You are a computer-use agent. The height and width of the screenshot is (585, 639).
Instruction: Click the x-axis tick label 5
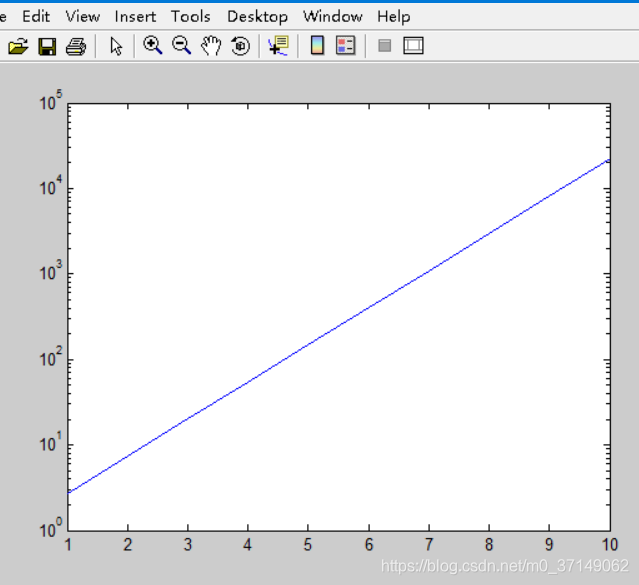(x=308, y=545)
